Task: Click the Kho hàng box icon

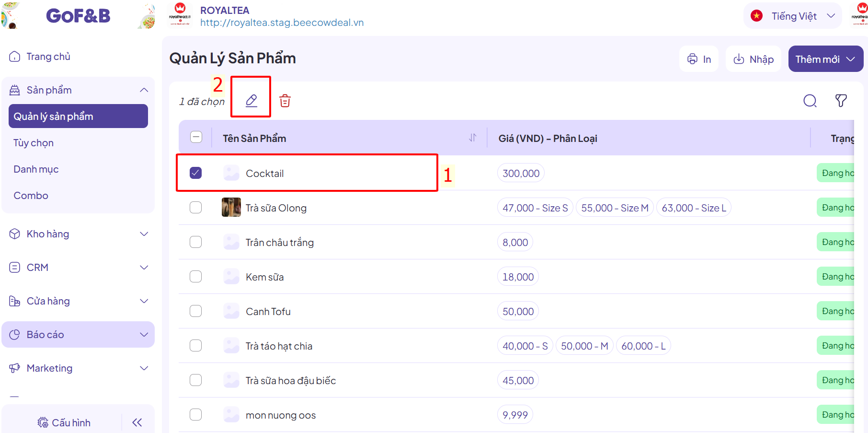Action: click(x=15, y=234)
